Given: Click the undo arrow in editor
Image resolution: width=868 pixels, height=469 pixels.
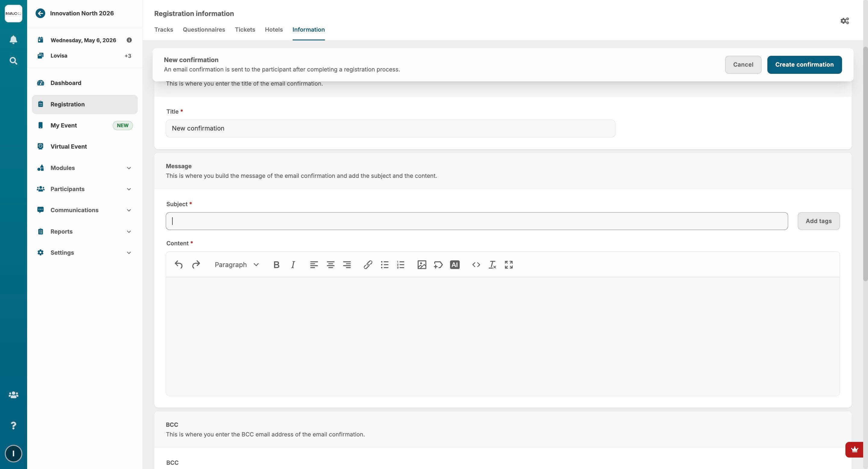Looking at the screenshot, I should pyautogui.click(x=179, y=265).
